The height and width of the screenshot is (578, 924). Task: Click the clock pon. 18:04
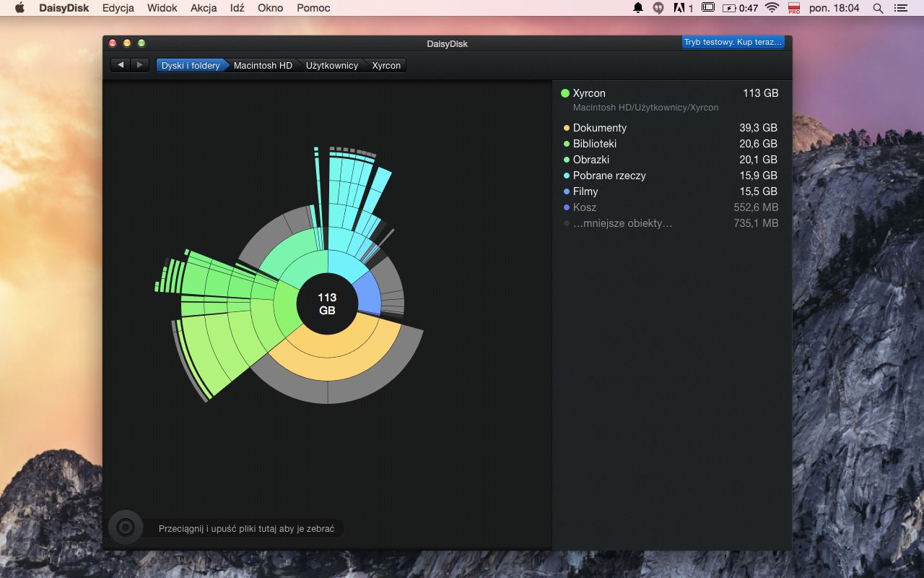(x=834, y=8)
